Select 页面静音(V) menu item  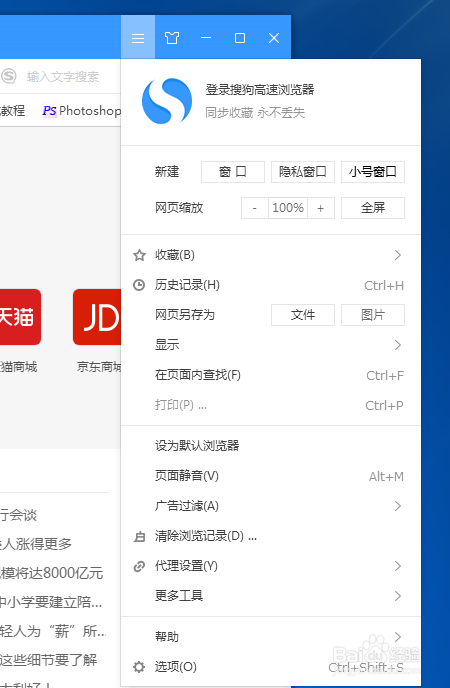pos(271,476)
